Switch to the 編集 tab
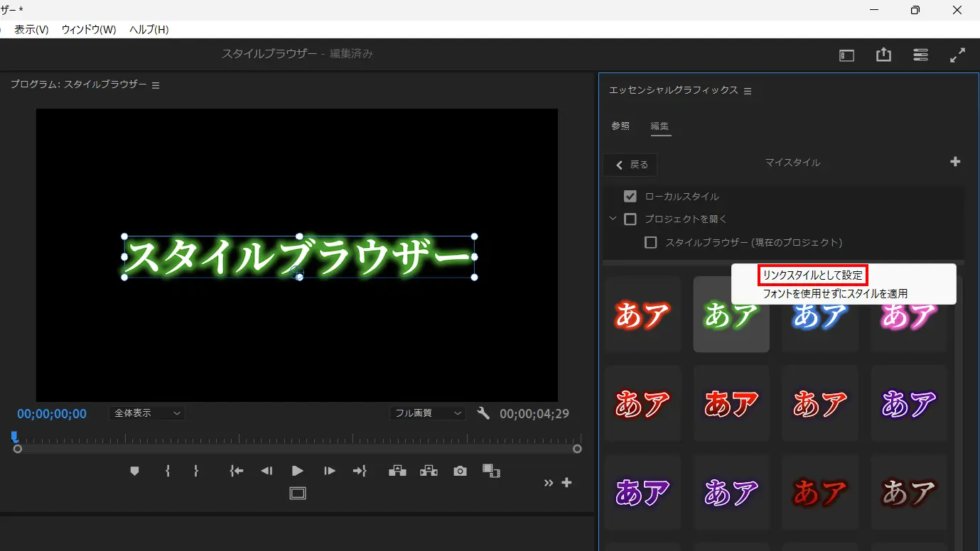980x551 pixels. click(660, 126)
